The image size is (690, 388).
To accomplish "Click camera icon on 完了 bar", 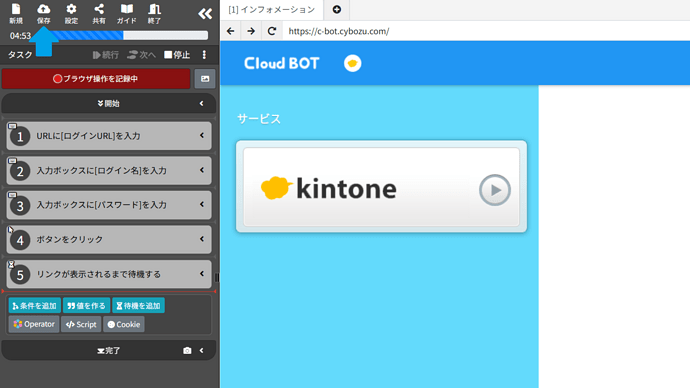I will [x=187, y=351].
